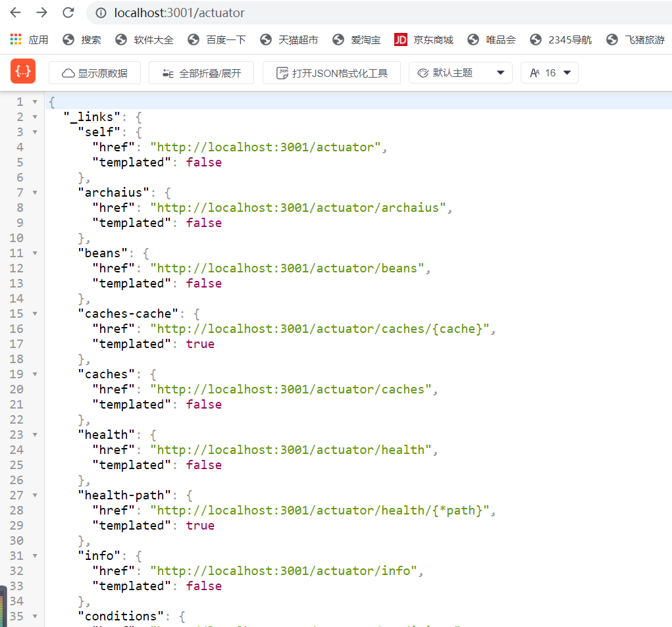Collapse the "health-path" node arrow
This screenshot has height=627, width=672.
(x=35, y=495)
